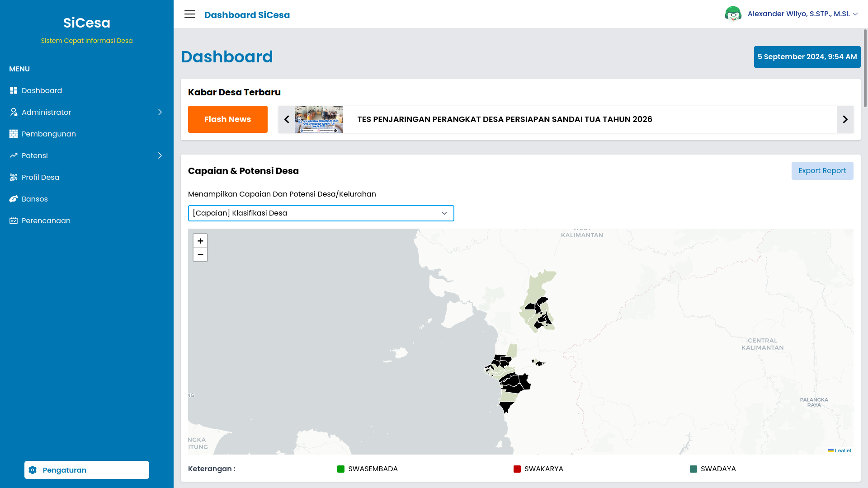The width and height of the screenshot is (868, 488).
Task: Click the Profil Desa people icon
Action: pyautogui.click(x=14, y=177)
